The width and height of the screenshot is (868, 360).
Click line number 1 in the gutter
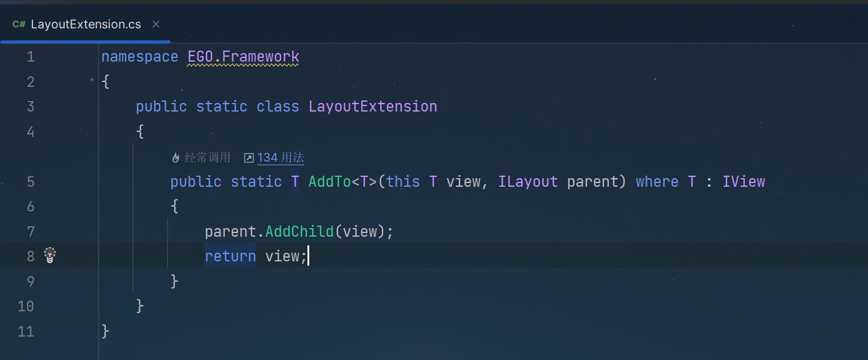click(31, 57)
